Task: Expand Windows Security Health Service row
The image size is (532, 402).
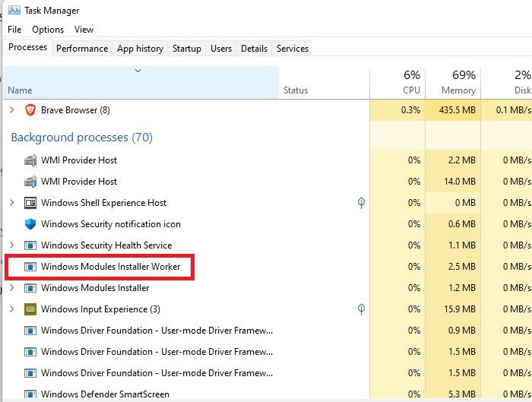Action: pos(12,245)
